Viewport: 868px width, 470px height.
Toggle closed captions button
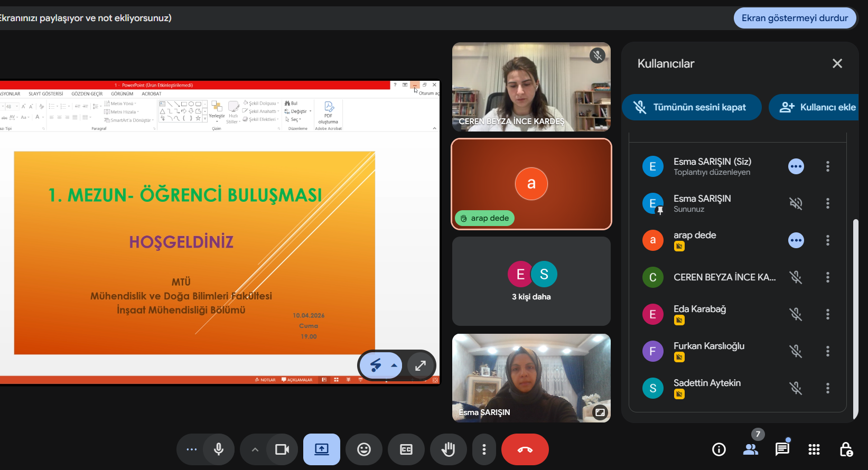click(x=406, y=449)
